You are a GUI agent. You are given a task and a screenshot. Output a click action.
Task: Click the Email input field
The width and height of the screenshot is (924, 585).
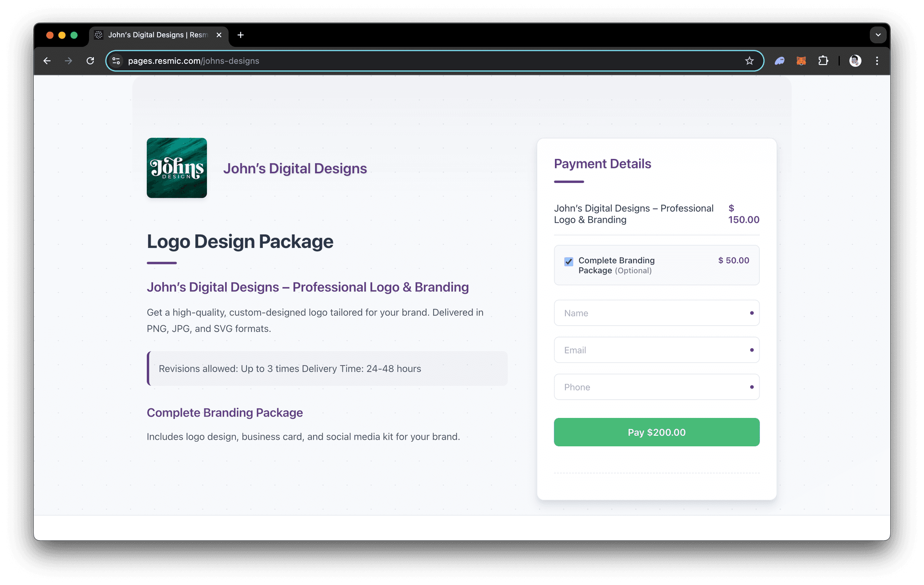coord(656,350)
